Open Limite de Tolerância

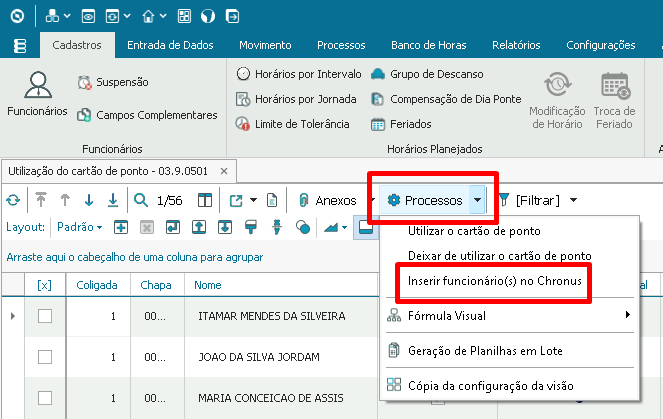click(x=293, y=124)
